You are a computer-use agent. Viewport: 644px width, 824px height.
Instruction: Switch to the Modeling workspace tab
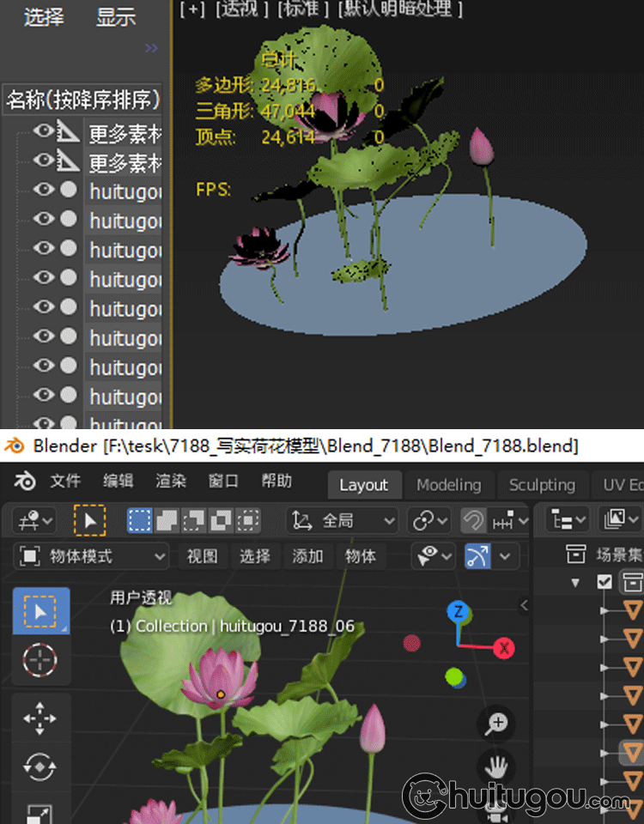click(448, 484)
